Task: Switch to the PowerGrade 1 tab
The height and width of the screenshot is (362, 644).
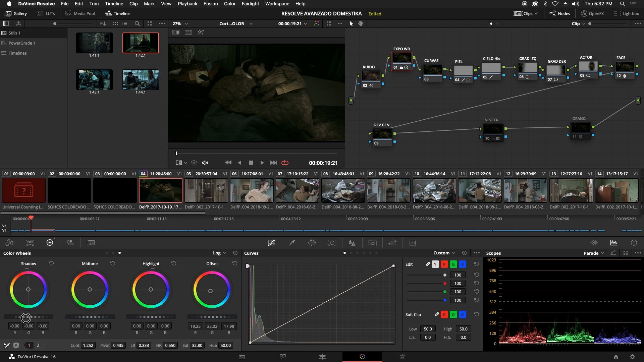Action: click(x=21, y=43)
